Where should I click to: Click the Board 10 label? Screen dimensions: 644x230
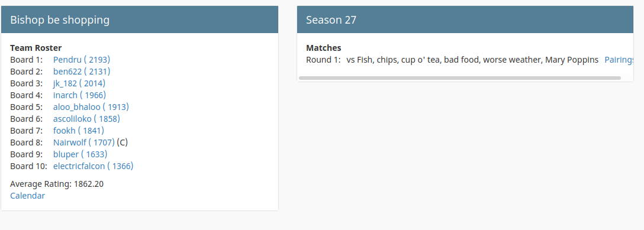[x=29, y=166]
